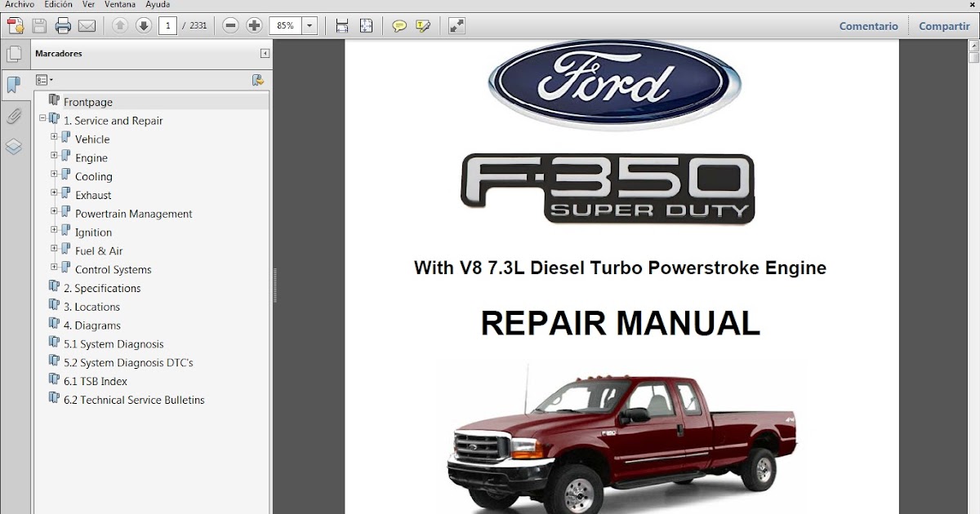Add a sticky note comment

(x=399, y=26)
